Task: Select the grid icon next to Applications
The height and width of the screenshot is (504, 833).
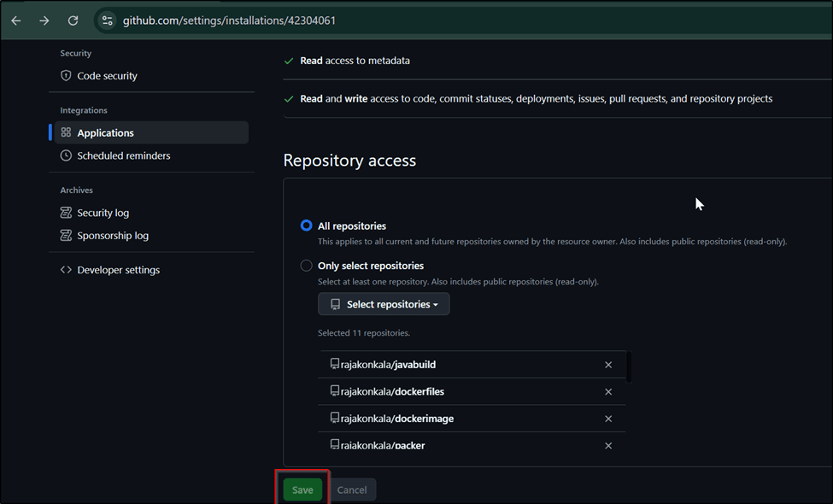Action: [x=64, y=132]
